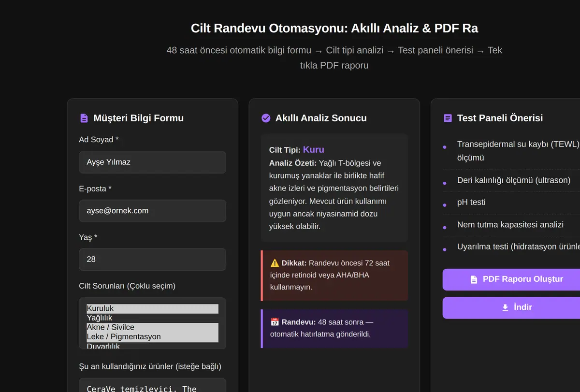Image resolution: width=580 pixels, height=392 pixels.
Task: Click the Analiz Özeti paragraph text
Action: 334,194
